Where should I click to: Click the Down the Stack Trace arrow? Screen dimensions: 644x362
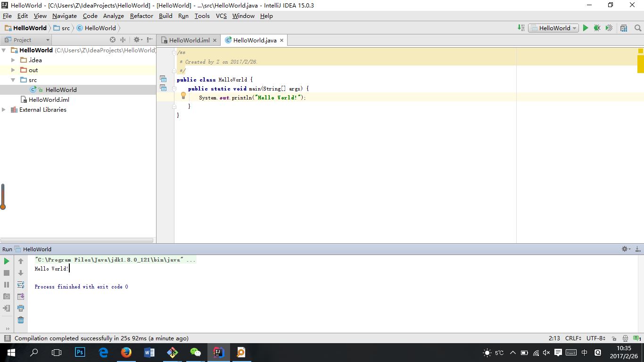[x=21, y=273]
